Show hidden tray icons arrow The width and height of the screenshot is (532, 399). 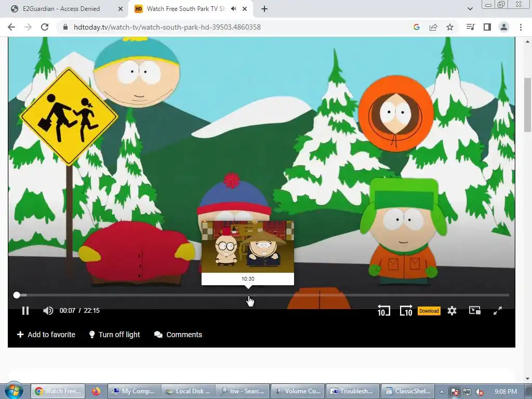(442, 392)
